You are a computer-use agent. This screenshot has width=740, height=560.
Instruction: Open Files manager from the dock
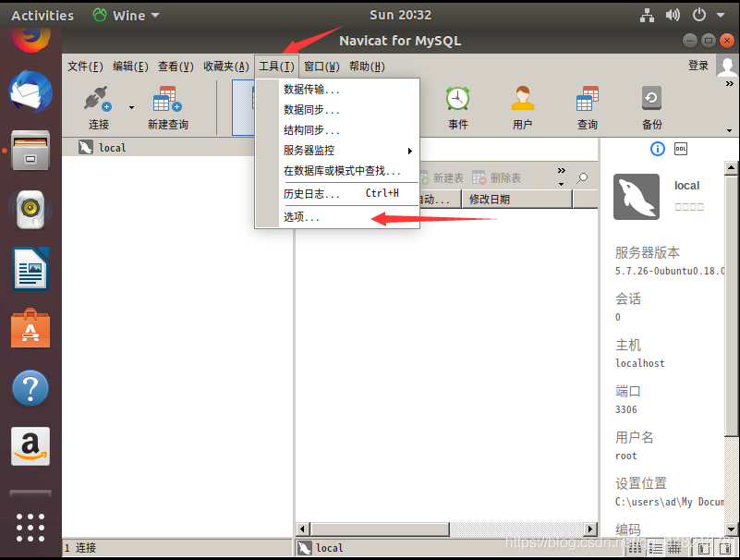(x=30, y=150)
